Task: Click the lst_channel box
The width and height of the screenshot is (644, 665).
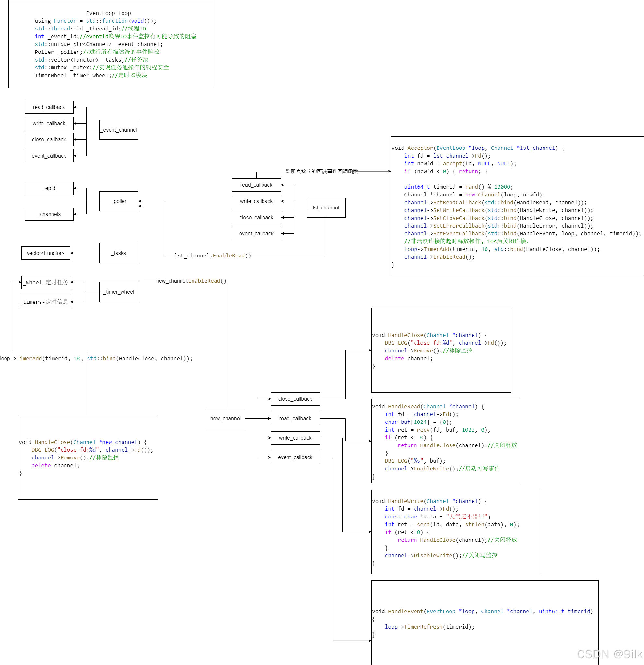Action: pyautogui.click(x=326, y=208)
